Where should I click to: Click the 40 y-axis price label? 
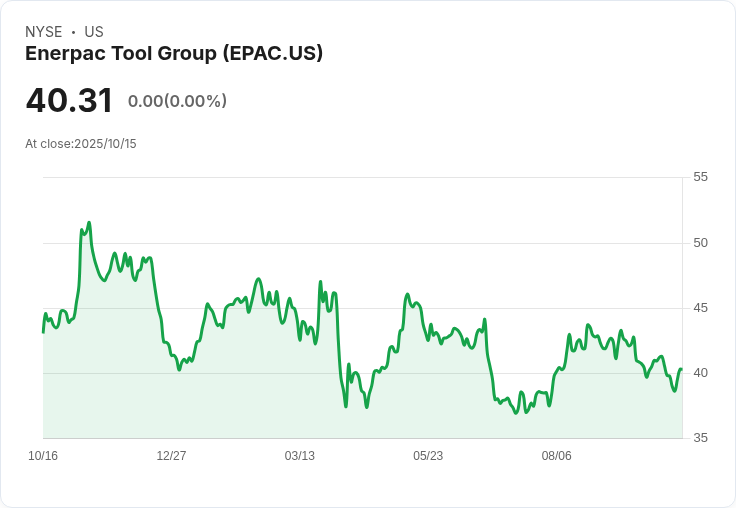pos(700,373)
